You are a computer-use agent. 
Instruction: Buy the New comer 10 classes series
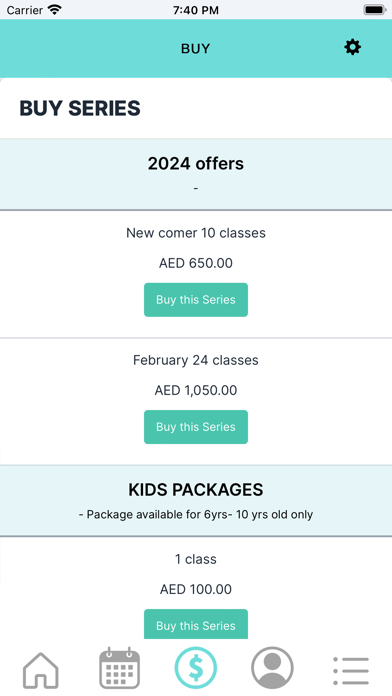coord(196,300)
